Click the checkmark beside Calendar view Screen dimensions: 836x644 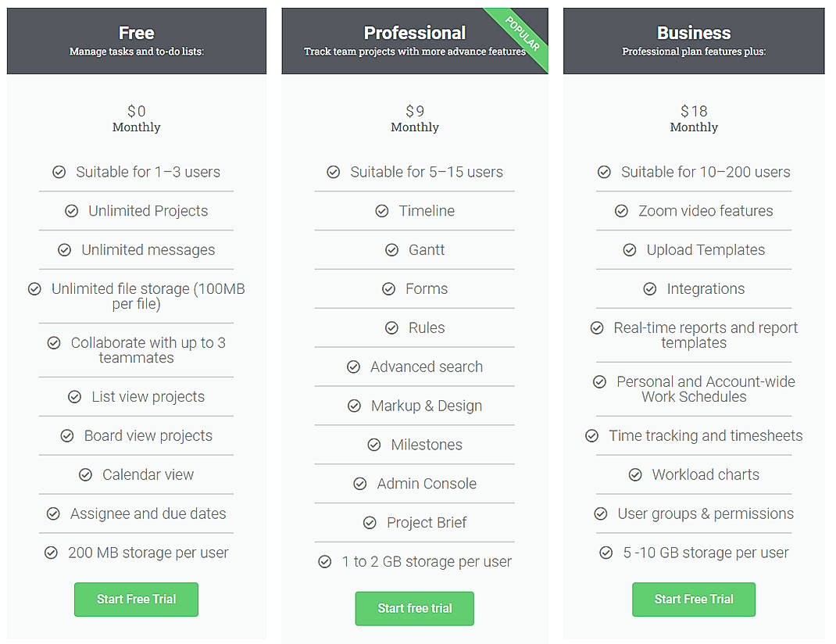pyautogui.click(x=86, y=474)
